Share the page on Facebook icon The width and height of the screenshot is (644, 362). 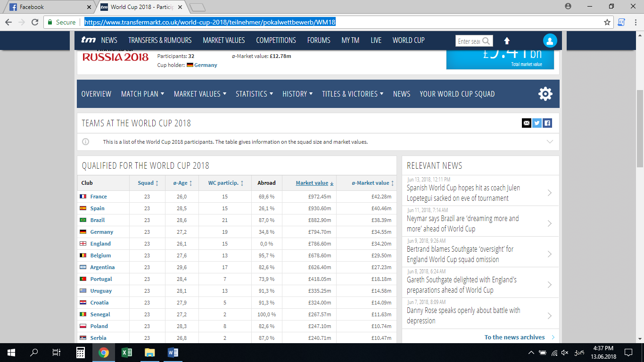tap(547, 123)
